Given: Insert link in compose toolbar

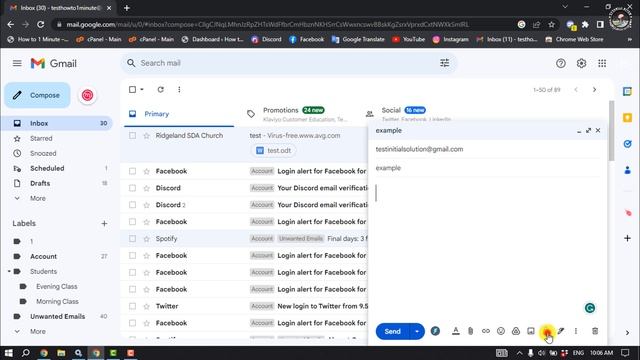Looking at the screenshot, I should click(x=486, y=331).
